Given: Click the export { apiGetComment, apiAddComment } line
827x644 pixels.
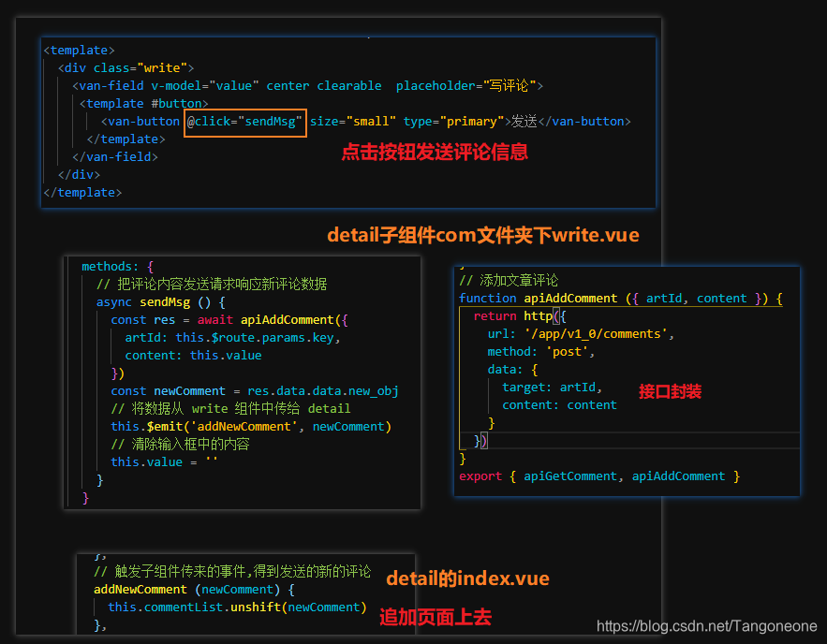Looking at the screenshot, I should pos(599,477).
